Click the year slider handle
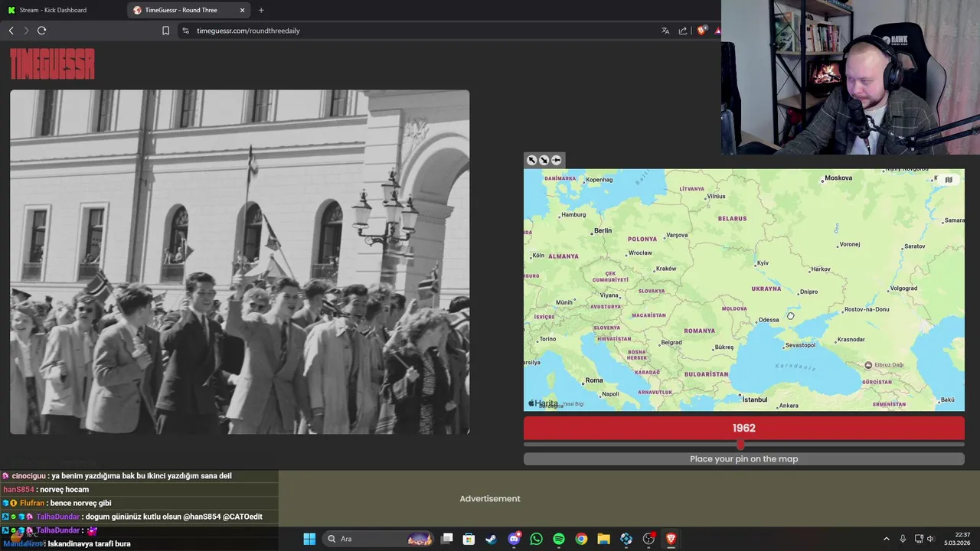This screenshot has height=551, width=980. pyautogui.click(x=740, y=444)
